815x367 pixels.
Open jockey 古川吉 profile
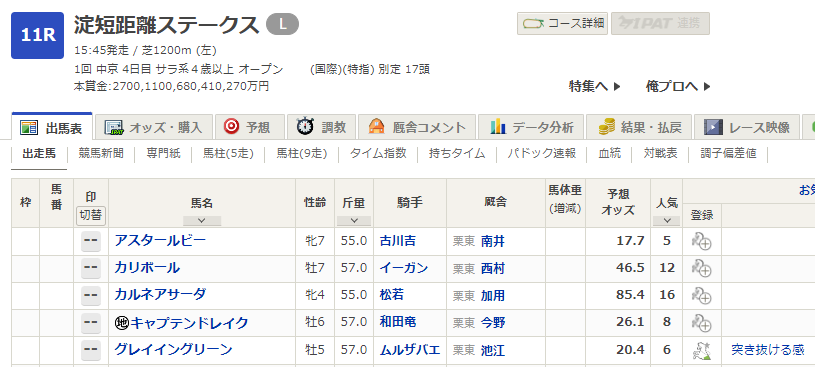tap(398, 241)
